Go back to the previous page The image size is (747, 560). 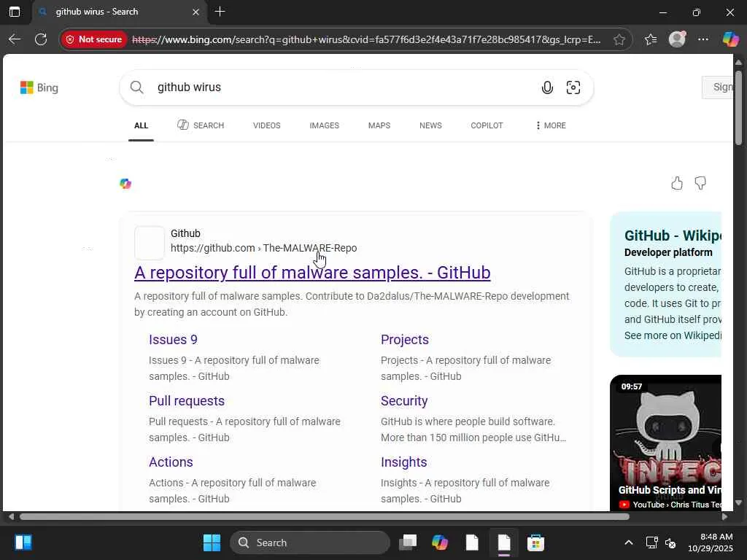(15, 39)
